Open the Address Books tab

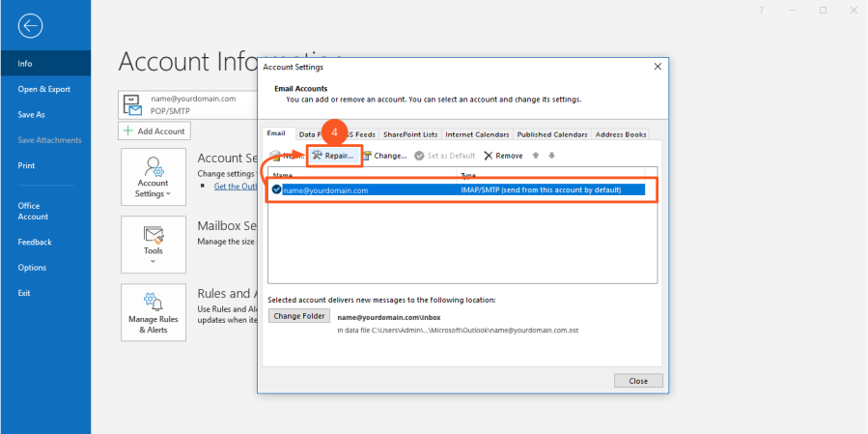pyautogui.click(x=620, y=134)
